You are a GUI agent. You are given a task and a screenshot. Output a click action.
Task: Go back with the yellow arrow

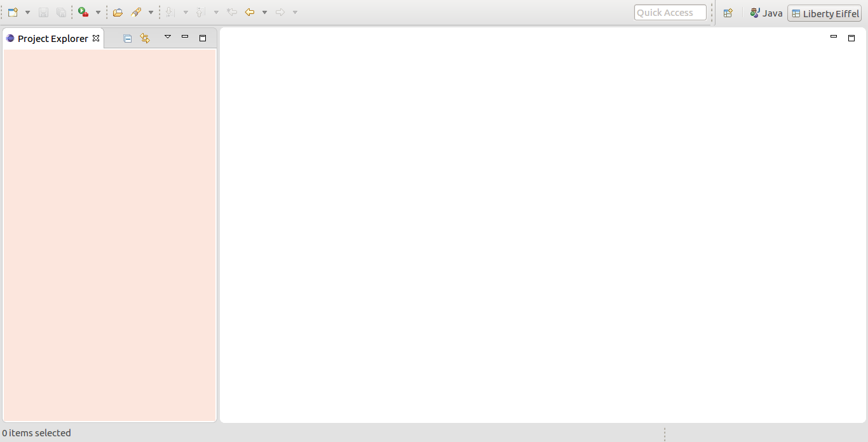[x=250, y=12]
